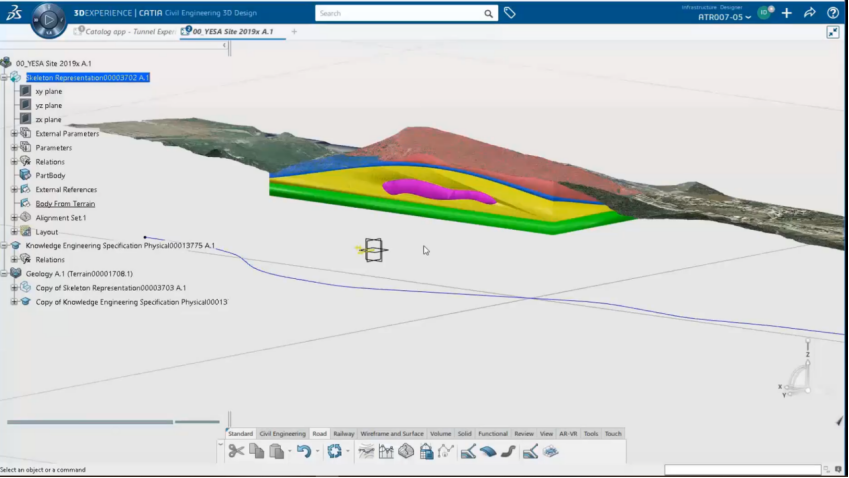849x478 pixels.
Task: Switch to the Civil Engineering toolbar tab
Action: pyautogui.click(x=282, y=434)
